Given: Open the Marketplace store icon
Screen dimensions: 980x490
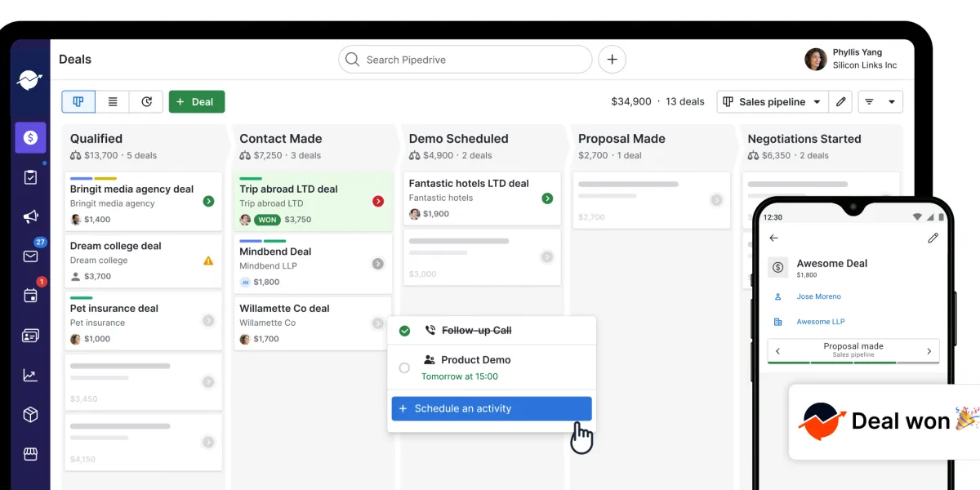Looking at the screenshot, I should pyautogui.click(x=30, y=454).
